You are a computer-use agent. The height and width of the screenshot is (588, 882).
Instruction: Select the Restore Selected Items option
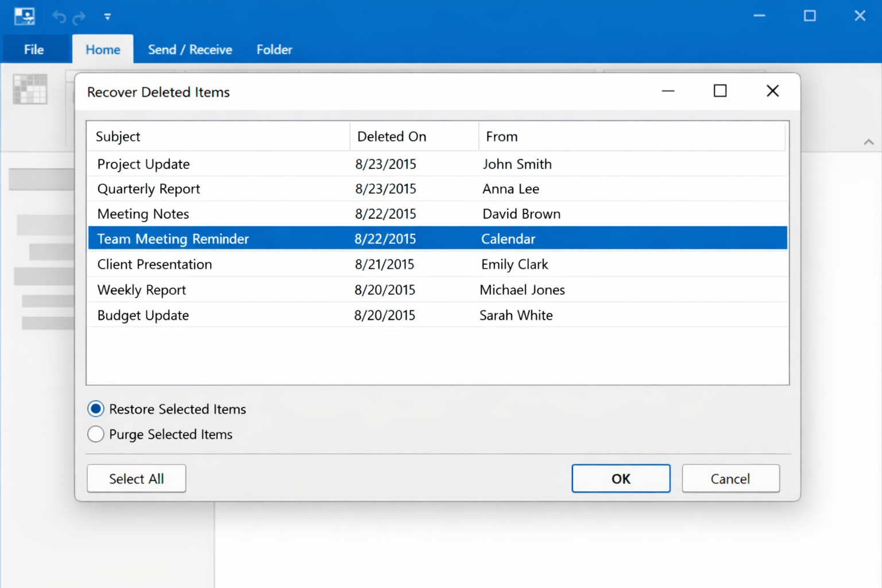pyautogui.click(x=95, y=409)
